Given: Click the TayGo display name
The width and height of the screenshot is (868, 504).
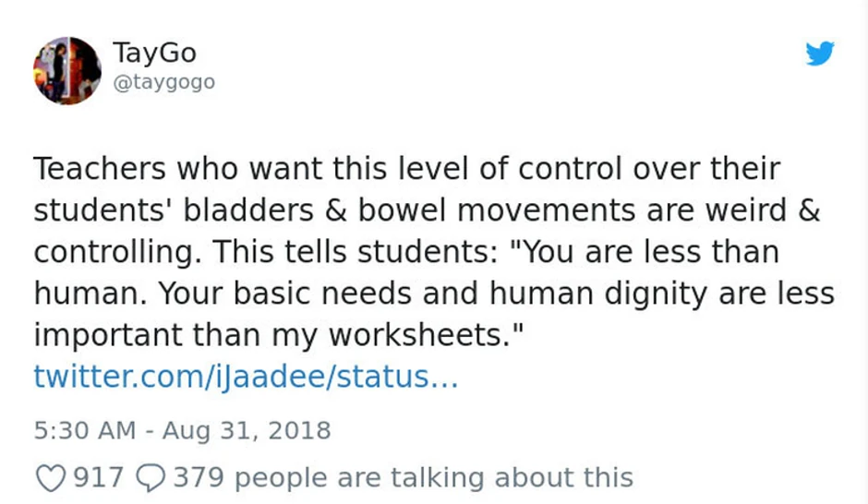Looking at the screenshot, I should click(x=154, y=53).
